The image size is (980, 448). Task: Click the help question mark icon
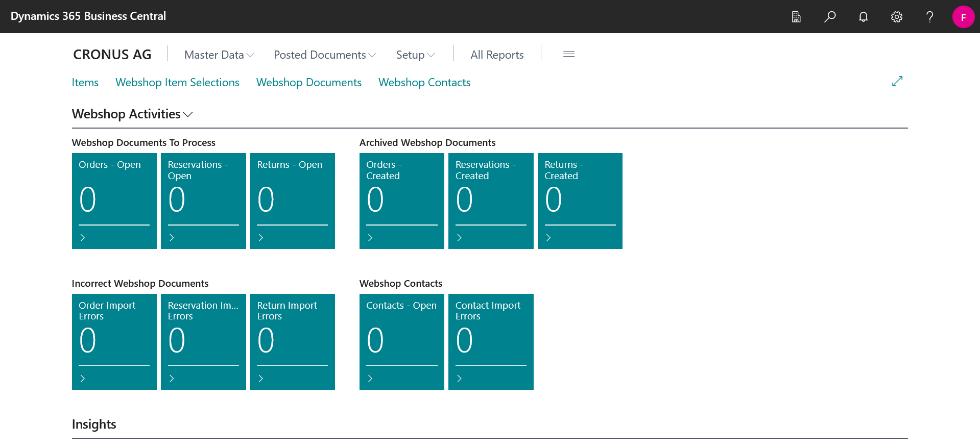click(930, 17)
